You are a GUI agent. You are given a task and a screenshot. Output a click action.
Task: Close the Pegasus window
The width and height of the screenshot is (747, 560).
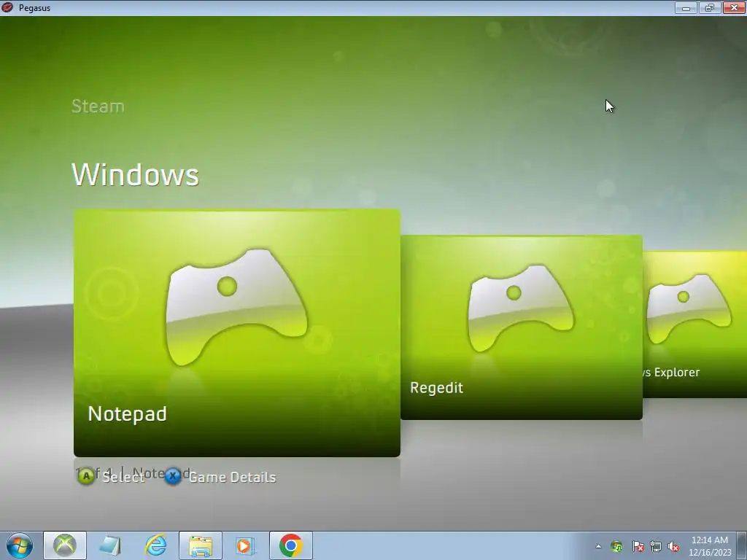tap(734, 7)
